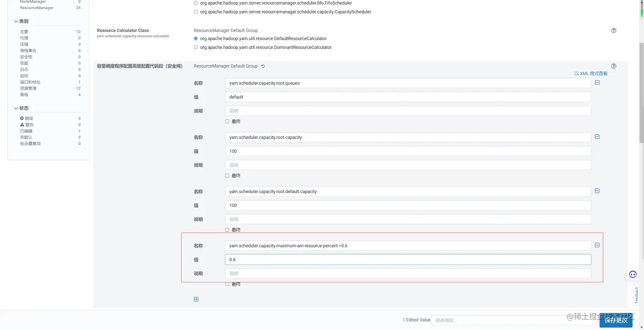Open help for Resource Calculator Class
The height and width of the screenshot is (330, 644).
(x=614, y=30)
